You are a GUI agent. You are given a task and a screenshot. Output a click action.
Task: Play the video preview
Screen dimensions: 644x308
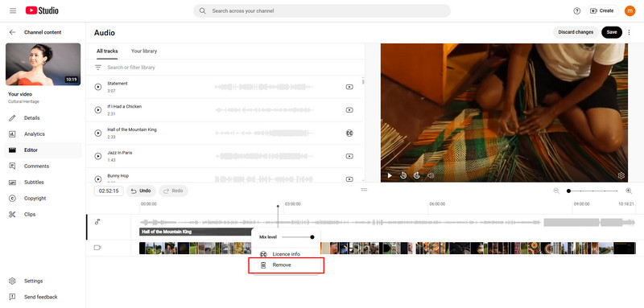point(390,175)
